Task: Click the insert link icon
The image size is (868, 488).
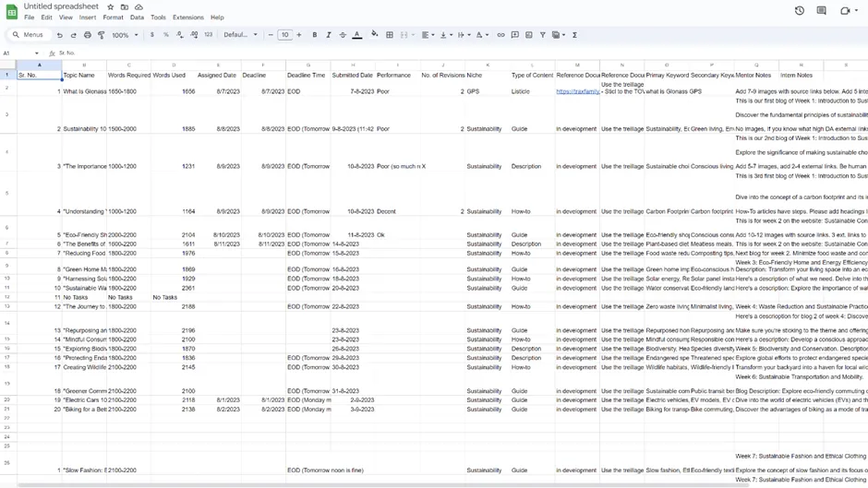Action: coord(500,35)
